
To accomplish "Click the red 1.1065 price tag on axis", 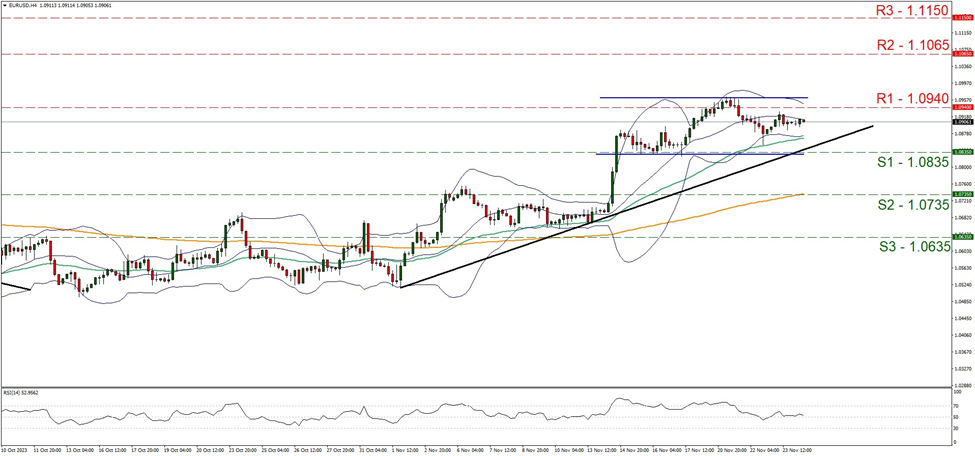I will point(961,54).
